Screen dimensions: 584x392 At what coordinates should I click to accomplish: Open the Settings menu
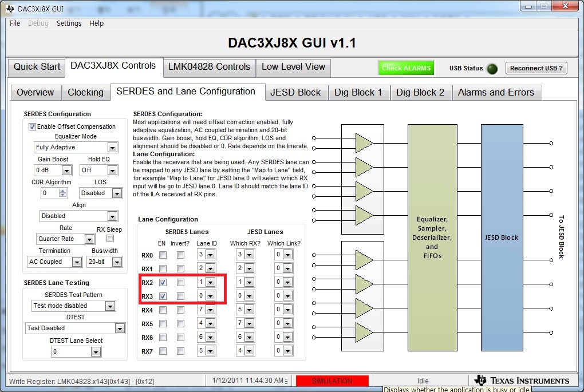point(69,23)
